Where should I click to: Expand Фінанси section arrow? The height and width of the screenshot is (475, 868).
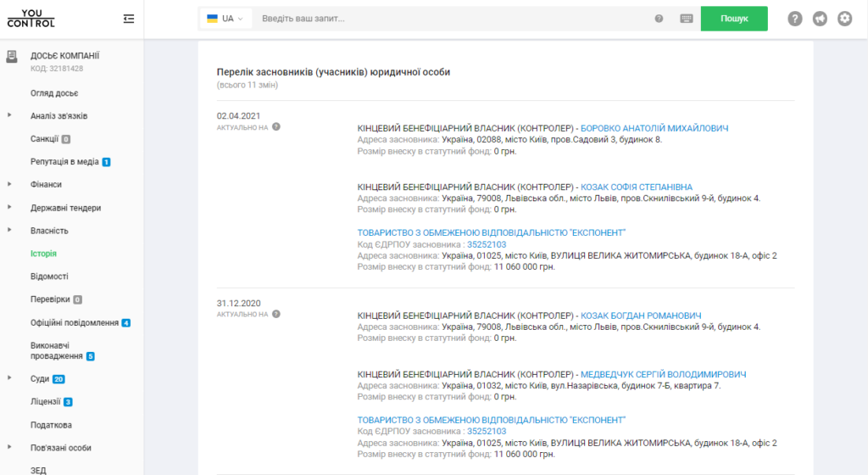tap(9, 184)
